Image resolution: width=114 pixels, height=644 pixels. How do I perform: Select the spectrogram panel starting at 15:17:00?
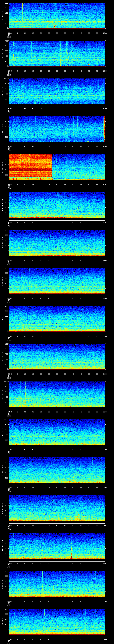pos(57,129)
